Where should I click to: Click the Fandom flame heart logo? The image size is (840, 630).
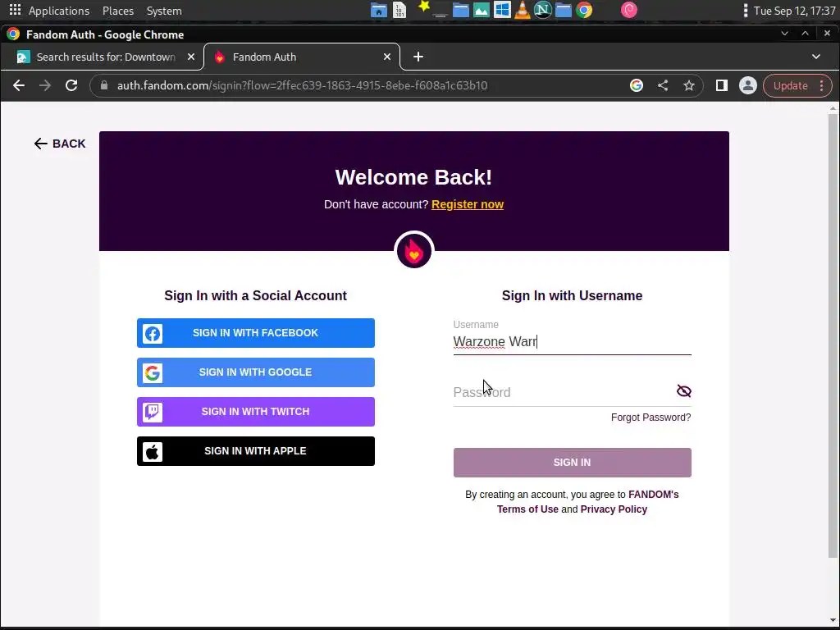pyautogui.click(x=413, y=251)
